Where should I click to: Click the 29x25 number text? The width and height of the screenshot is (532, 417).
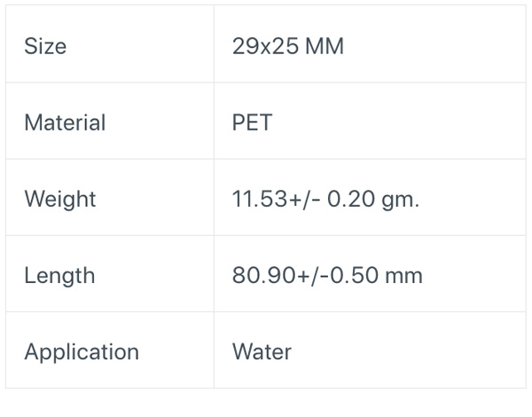coord(265,46)
